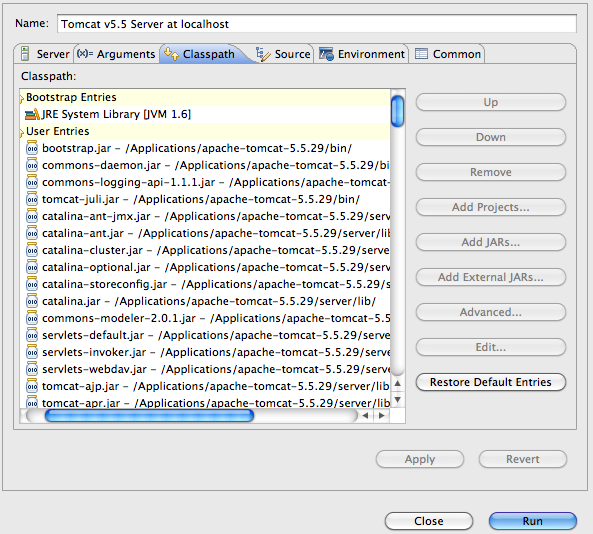This screenshot has height=534, width=593.
Task: Click the horizontal scrollbar thumb
Action: click(x=149, y=416)
